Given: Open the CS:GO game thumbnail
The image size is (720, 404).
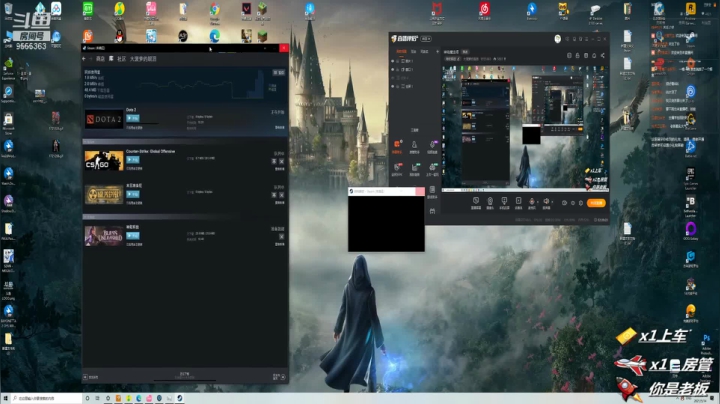Looking at the screenshot, I should 104,161.
